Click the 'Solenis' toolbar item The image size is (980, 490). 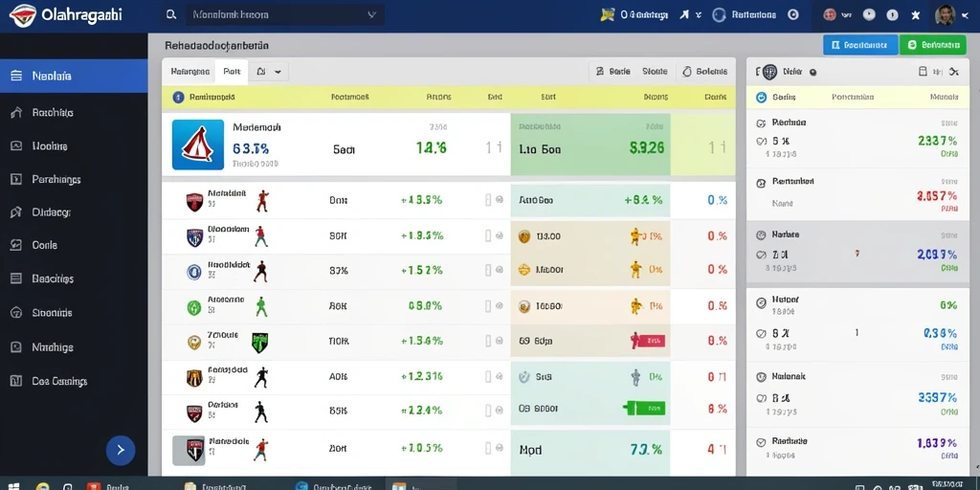(x=705, y=72)
